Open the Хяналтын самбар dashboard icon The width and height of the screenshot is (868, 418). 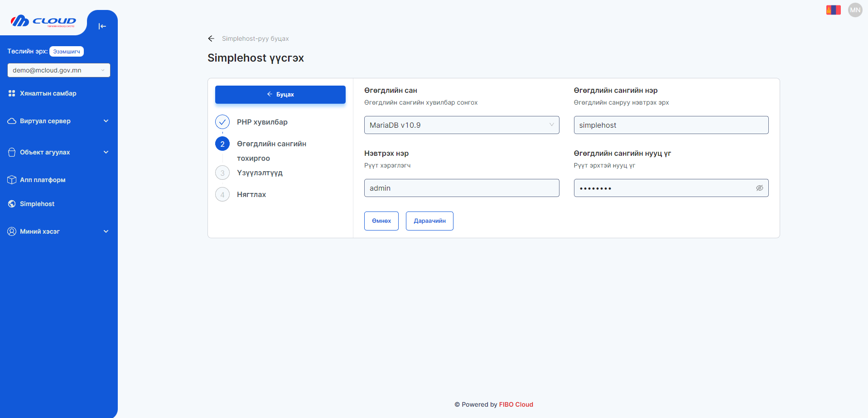point(11,93)
